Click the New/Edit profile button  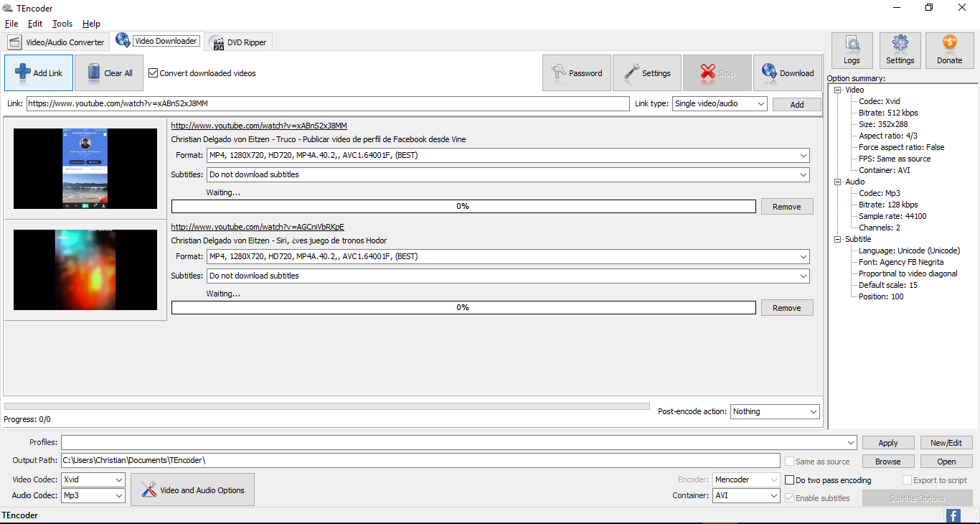946,443
